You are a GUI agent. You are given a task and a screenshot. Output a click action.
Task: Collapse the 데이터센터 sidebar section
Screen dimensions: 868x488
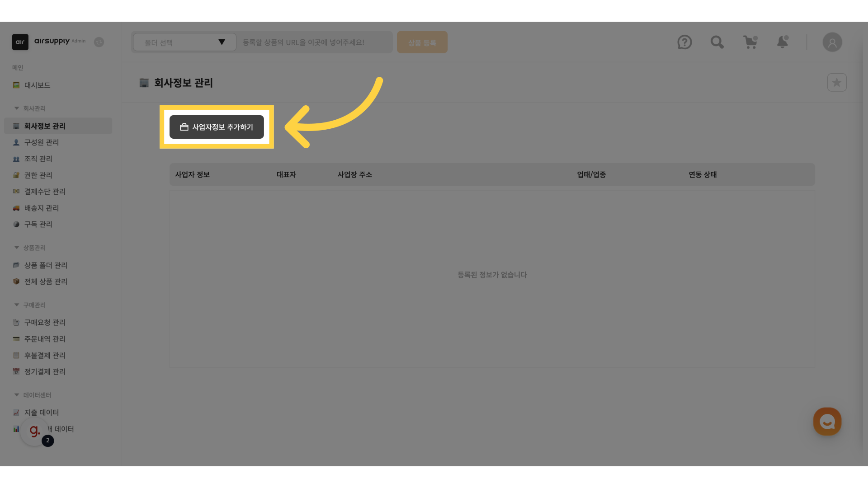(x=17, y=395)
